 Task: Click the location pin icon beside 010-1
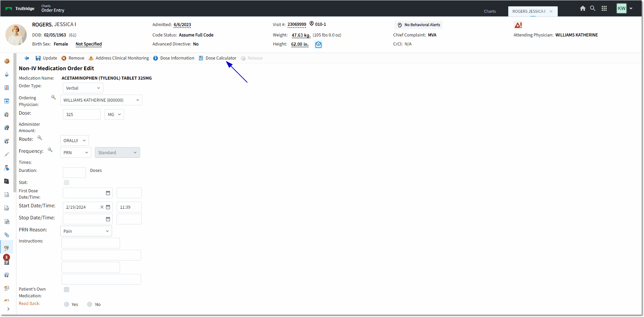pos(312,24)
